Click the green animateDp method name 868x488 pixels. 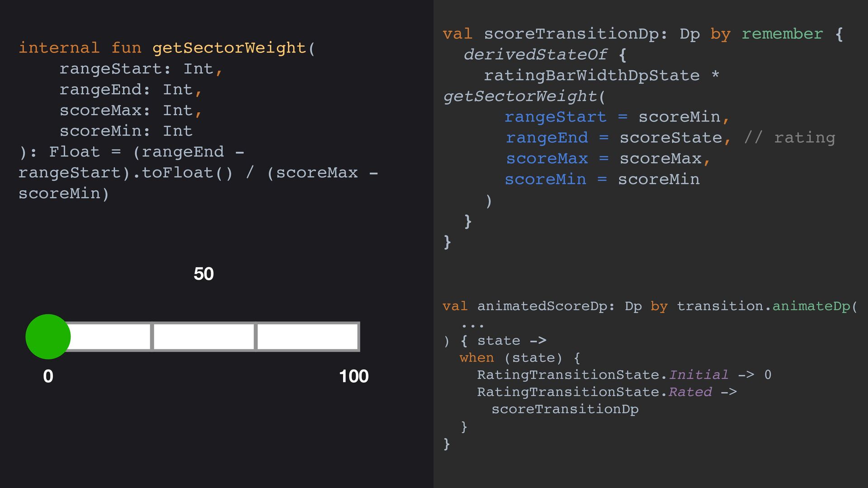coord(811,306)
